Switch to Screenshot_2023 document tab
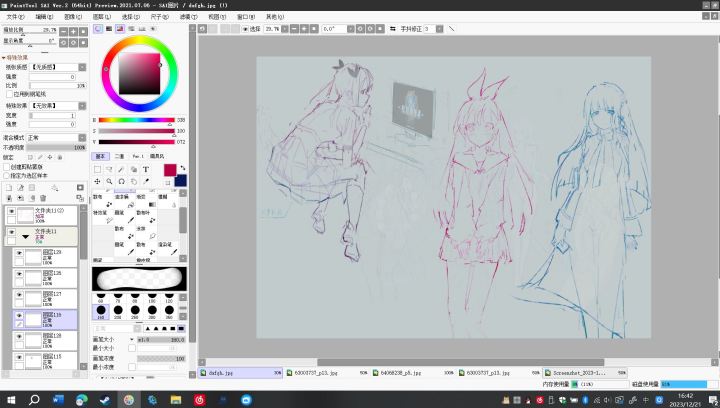Viewport: 720px width, 408px height. (585, 373)
